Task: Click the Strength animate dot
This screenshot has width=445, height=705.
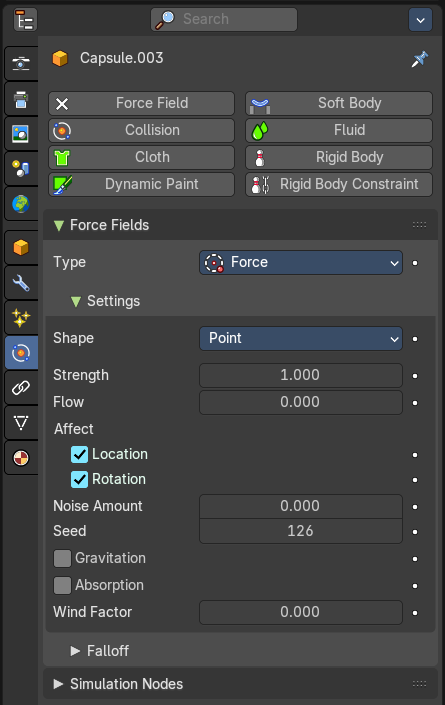Action: pos(415,376)
